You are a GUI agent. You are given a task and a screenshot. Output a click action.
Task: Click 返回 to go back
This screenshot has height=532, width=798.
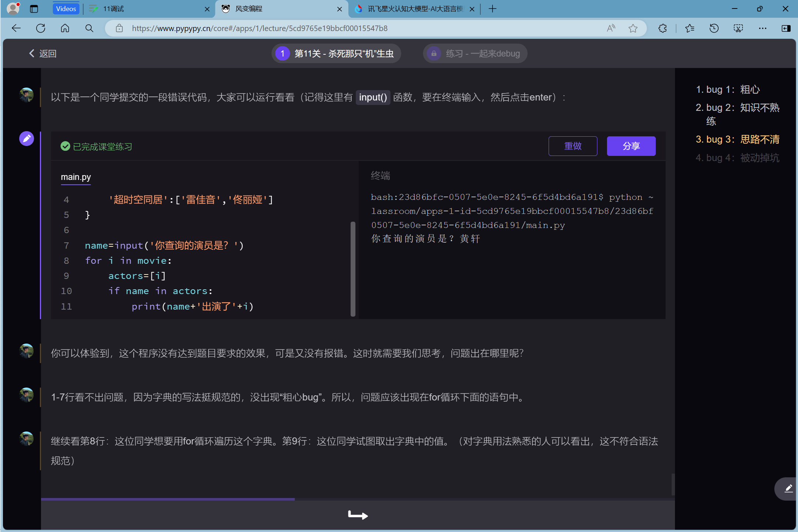click(43, 54)
